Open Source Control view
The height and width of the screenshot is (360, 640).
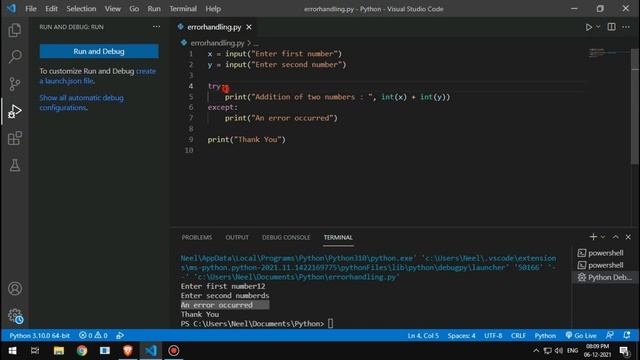pyautogui.click(x=15, y=84)
